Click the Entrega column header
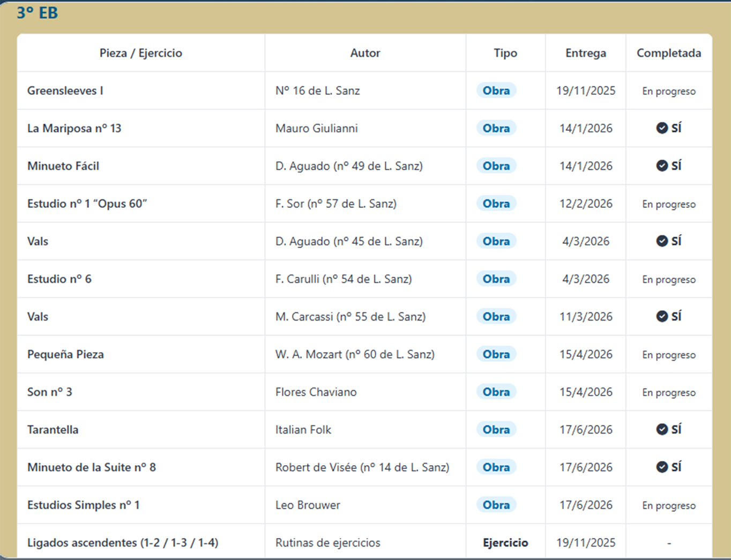Screen dimensions: 731x560 [x=586, y=53]
